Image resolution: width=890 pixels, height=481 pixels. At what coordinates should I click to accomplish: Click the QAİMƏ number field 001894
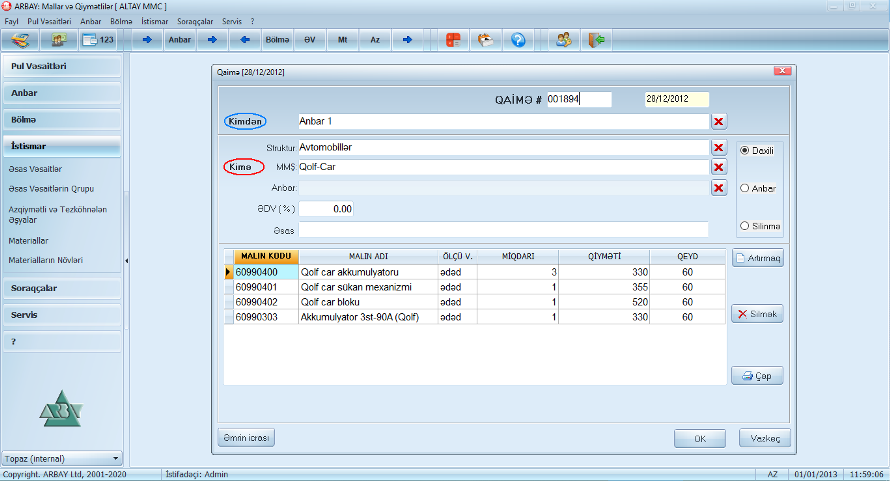pyautogui.click(x=579, y=99)
